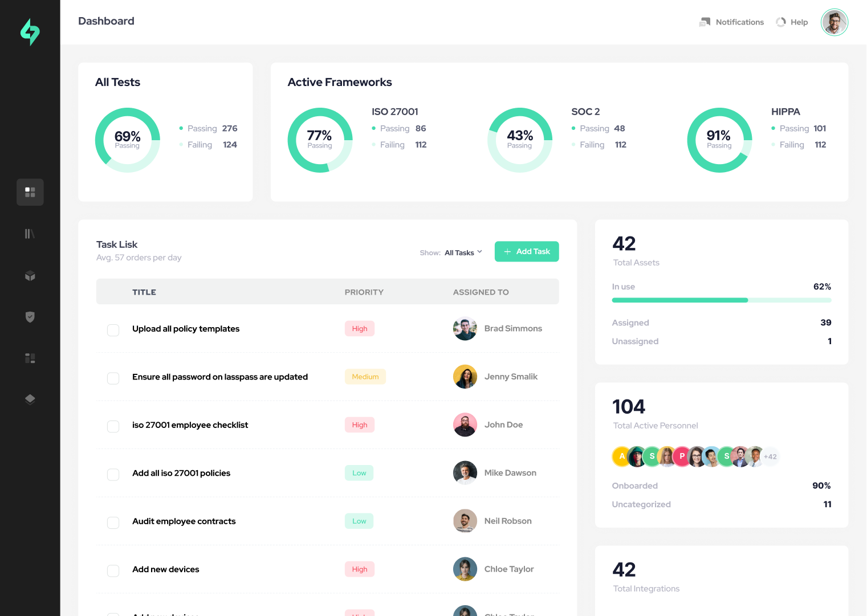
Task: Open the Dashboard grid icon in sidebar
Action: coord(30,192)
